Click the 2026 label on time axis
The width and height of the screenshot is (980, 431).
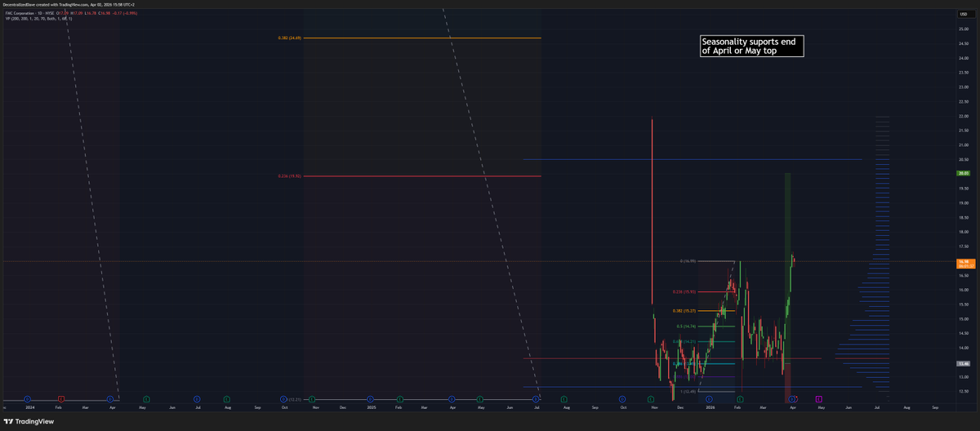[x=710, y=407]
